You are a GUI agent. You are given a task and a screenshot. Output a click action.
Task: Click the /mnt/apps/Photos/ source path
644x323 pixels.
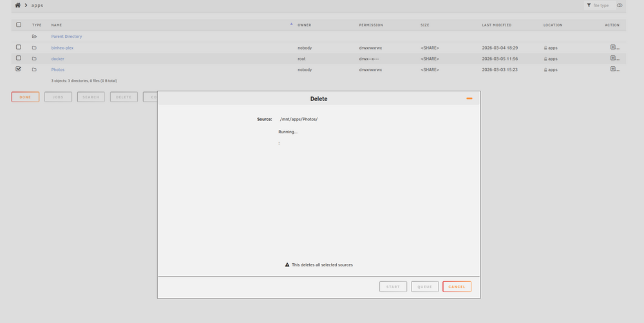pos(299,120)
